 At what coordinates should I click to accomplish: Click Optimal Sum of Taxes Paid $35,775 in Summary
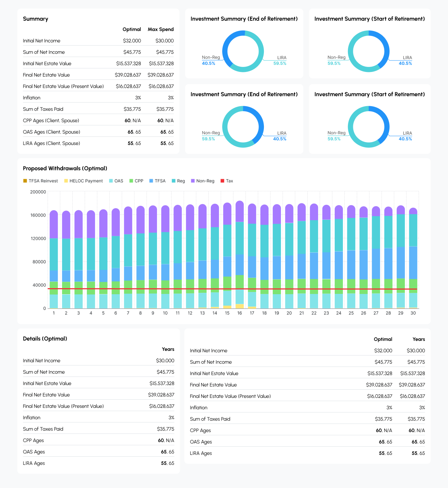(x=132, y=109)
